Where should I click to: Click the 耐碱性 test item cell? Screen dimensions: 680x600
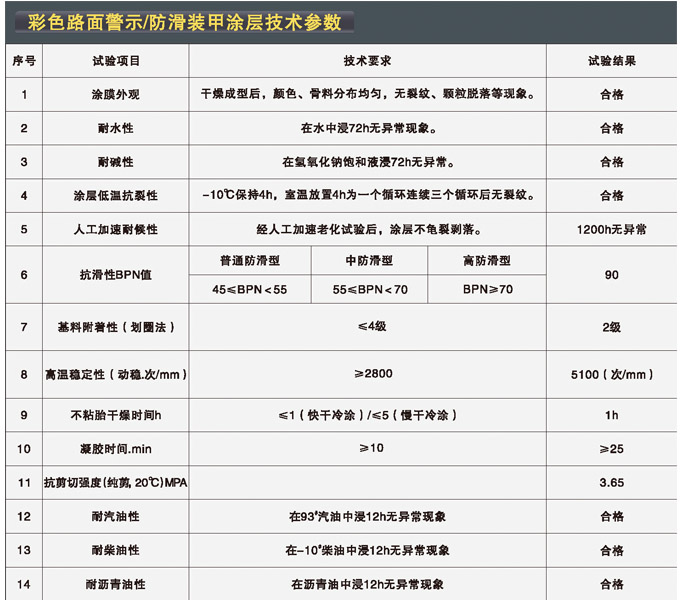click(117, 162)
